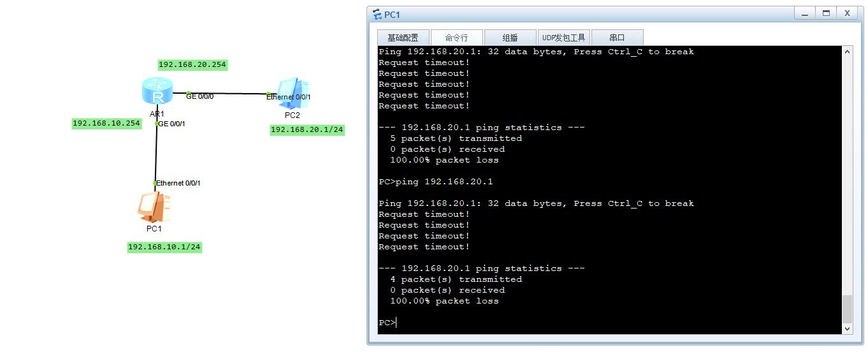Click the 192.168.20.254 label
Viewport: 868px width, 352px height.
click(x=192, y=64)
